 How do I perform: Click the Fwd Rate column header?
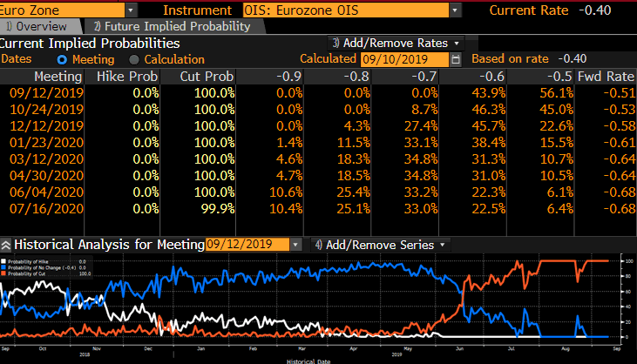(606, 77)
